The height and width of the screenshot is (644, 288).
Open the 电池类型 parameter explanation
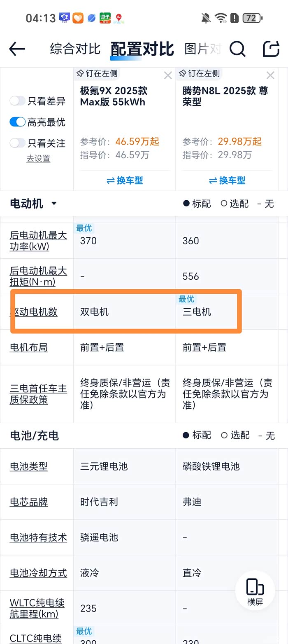pos(29,466)
